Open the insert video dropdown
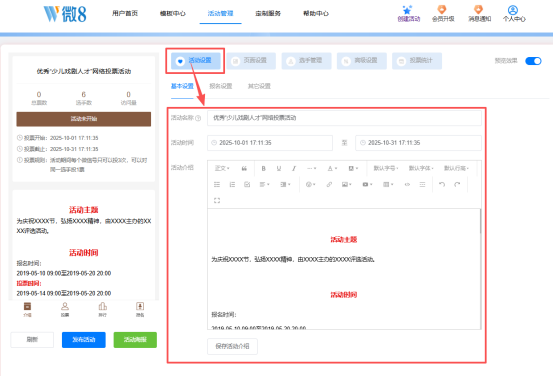 point(367,184)
